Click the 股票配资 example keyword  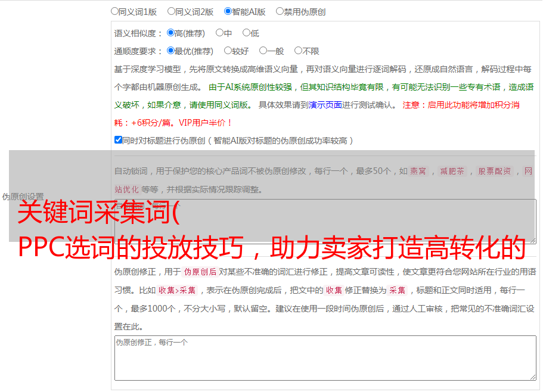pyautogui.click(x=494, y=171)
